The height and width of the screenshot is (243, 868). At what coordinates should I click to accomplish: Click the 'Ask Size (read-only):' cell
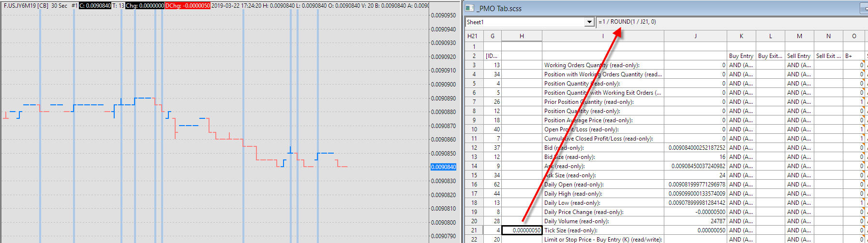(x=603, y=175)
